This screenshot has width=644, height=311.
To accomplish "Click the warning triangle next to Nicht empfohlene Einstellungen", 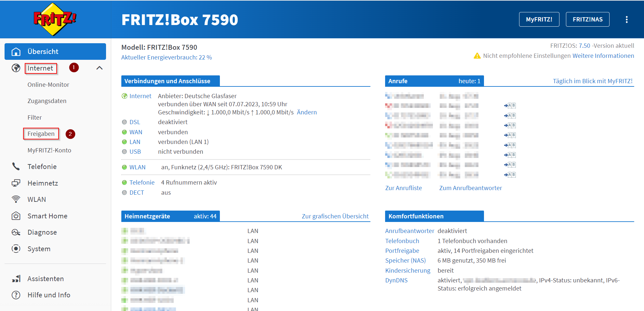I will 477,56.
